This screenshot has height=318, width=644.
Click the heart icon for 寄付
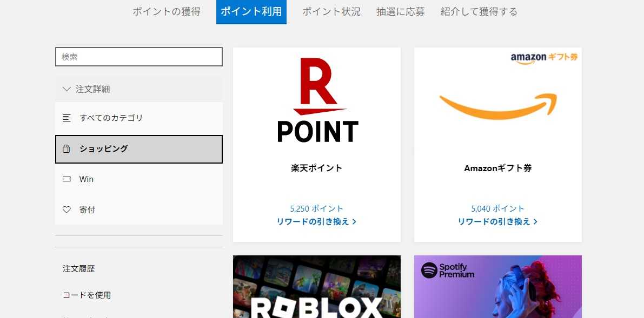point(67,209)
